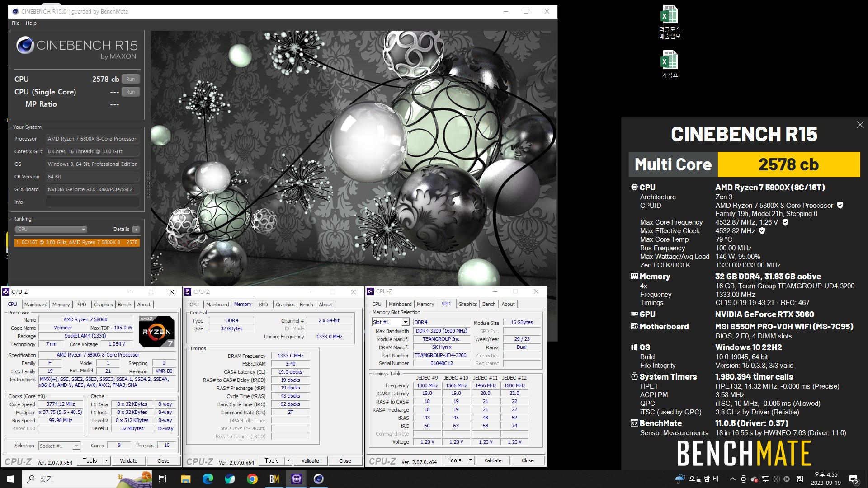Viewport: 868px width, 488px height.
Task: Click Validate in SPD CPU-Z window
Action: (493, 460)
